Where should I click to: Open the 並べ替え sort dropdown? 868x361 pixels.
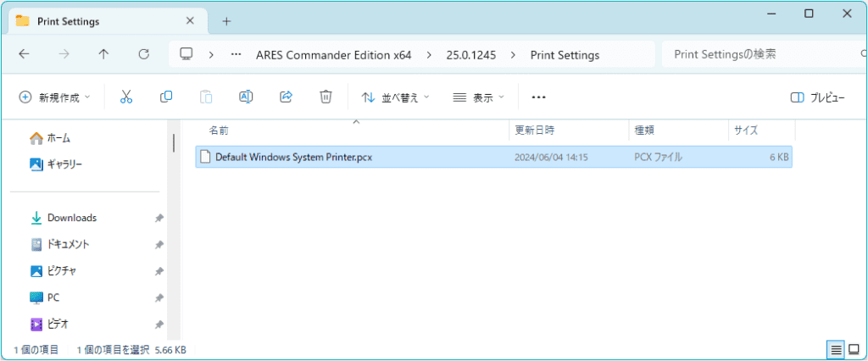396,97
